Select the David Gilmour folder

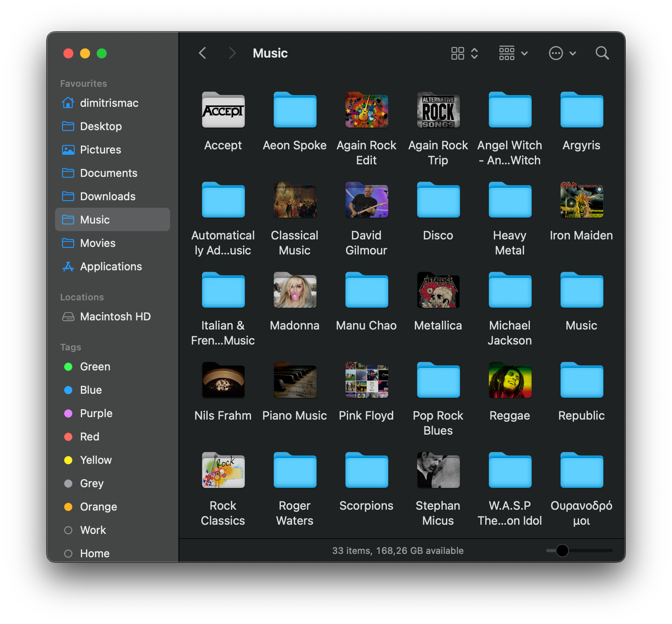tap(366, 200)
